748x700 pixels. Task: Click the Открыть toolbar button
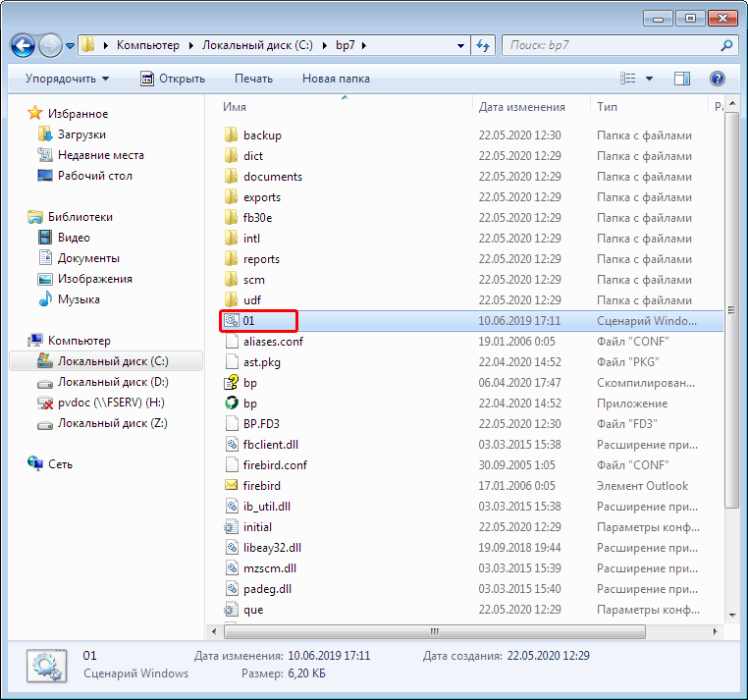[x=173, y=79]
